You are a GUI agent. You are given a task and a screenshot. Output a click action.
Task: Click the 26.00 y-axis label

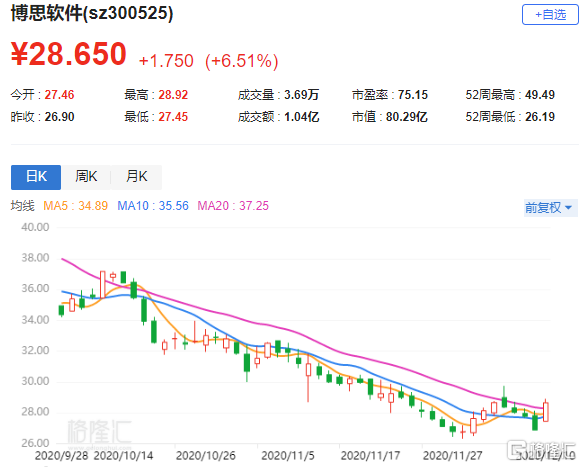pyautogui.click(x=35, y=443)
